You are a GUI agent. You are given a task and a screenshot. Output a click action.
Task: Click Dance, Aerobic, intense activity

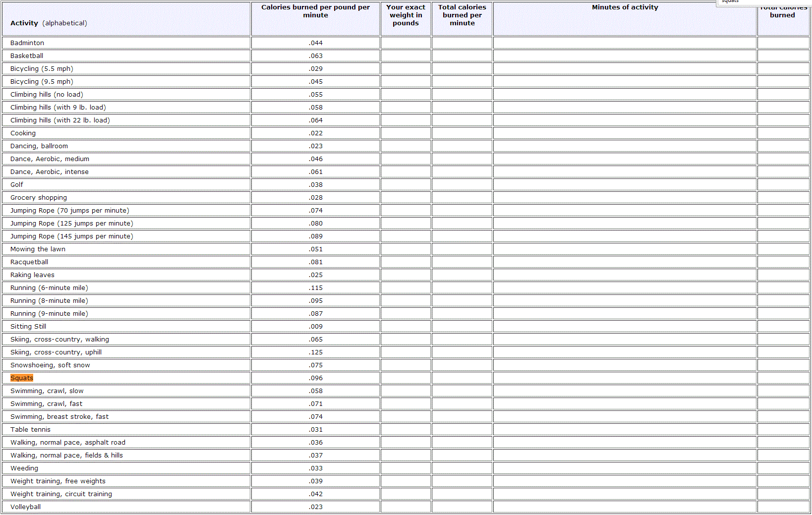tap(50, 172)
